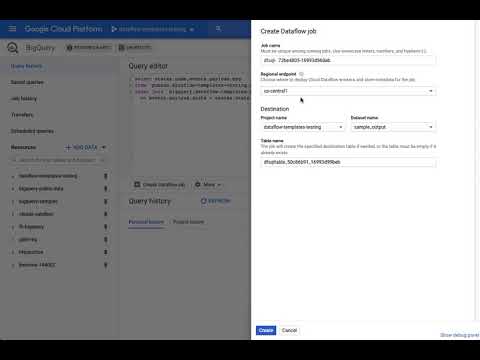Select Query history in left navigation
The width and height of the screenshot is (480, 360).
[27, 66]
